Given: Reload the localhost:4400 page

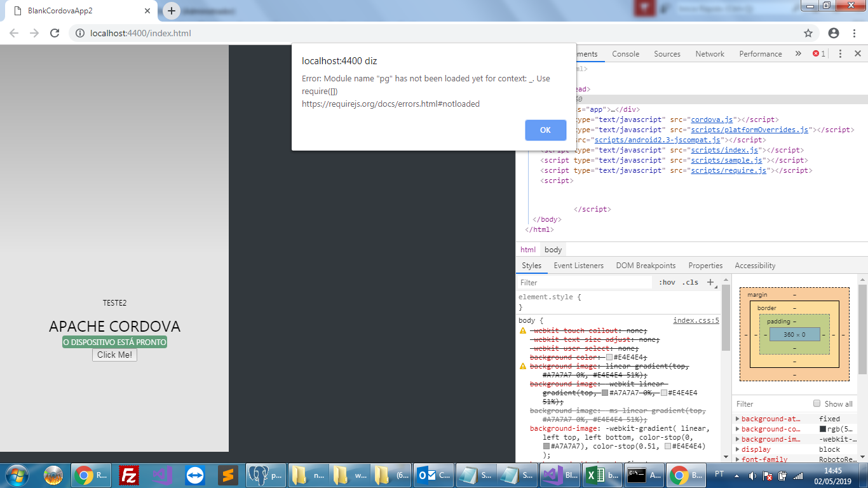Looking at the screenshot, I should tap(55, 33).
